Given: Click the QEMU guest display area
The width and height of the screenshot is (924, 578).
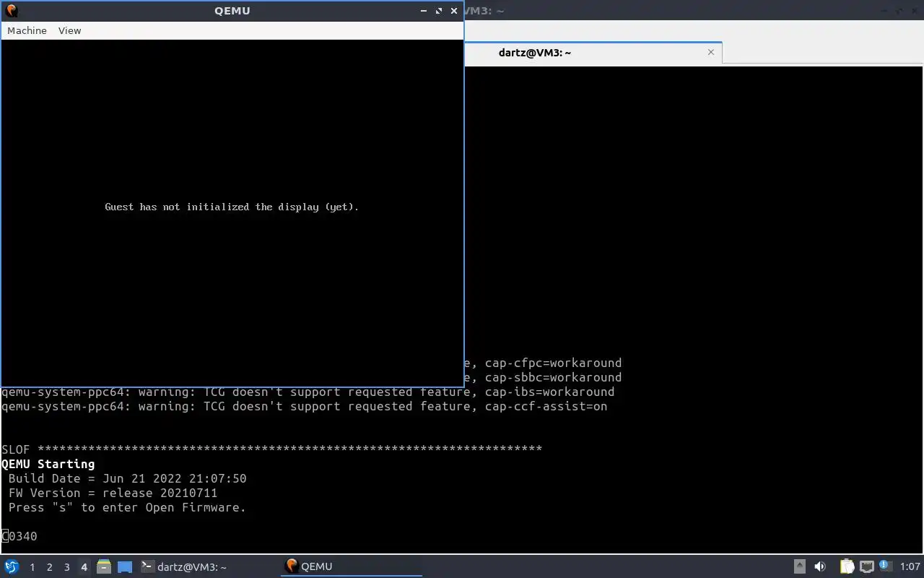Looking at the screenshot, I should click(x=232, y=213).
